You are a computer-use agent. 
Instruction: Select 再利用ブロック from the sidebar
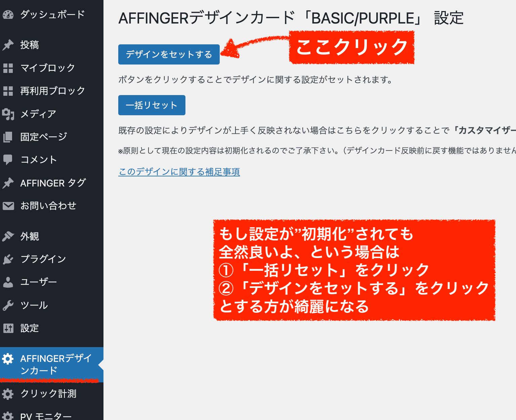tap(52, 91)
